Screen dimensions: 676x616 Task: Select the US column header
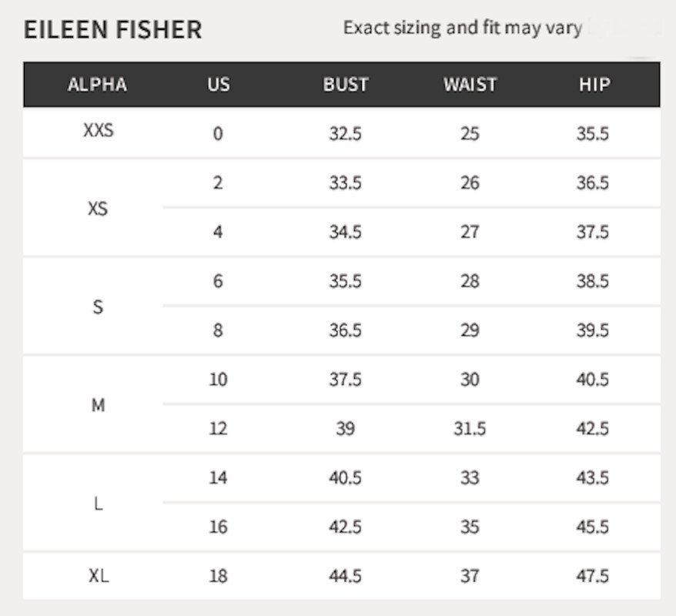(219, 85)
